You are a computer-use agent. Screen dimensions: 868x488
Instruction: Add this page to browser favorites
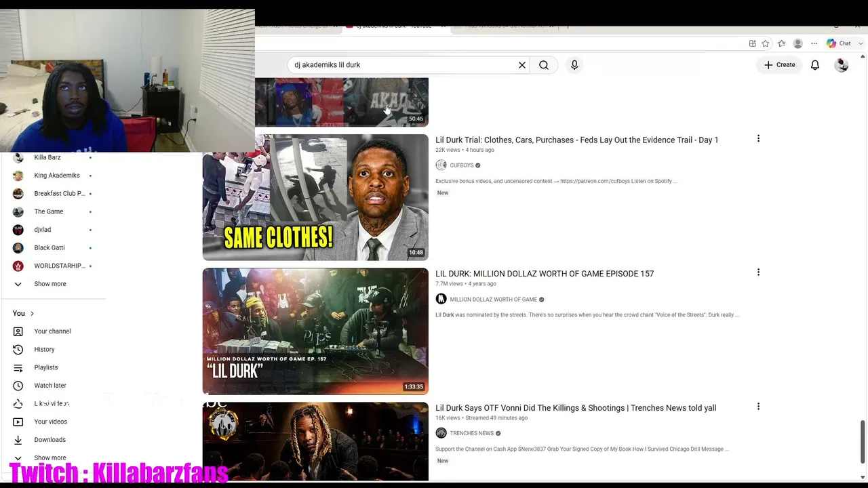tap(766, 43)
